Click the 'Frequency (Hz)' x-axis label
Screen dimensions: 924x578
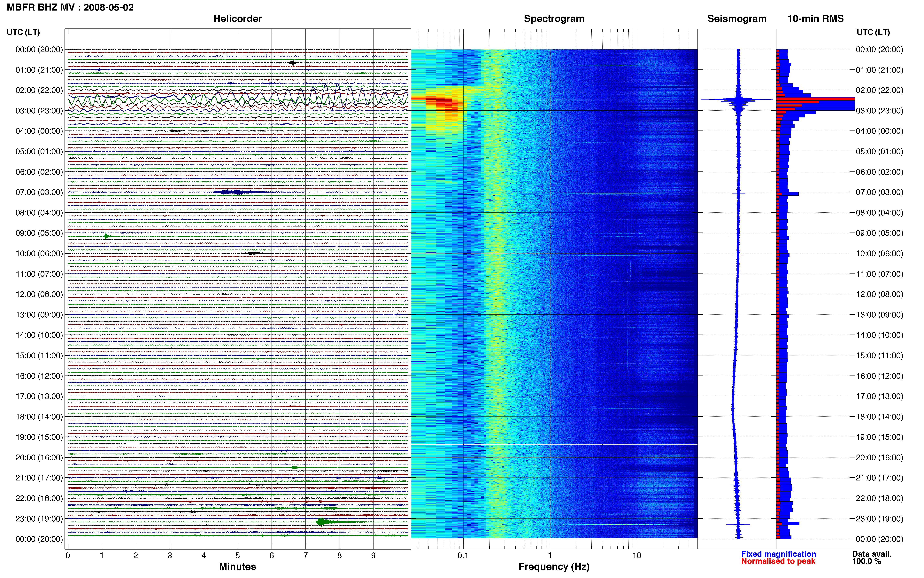click(x=554, y=566)
